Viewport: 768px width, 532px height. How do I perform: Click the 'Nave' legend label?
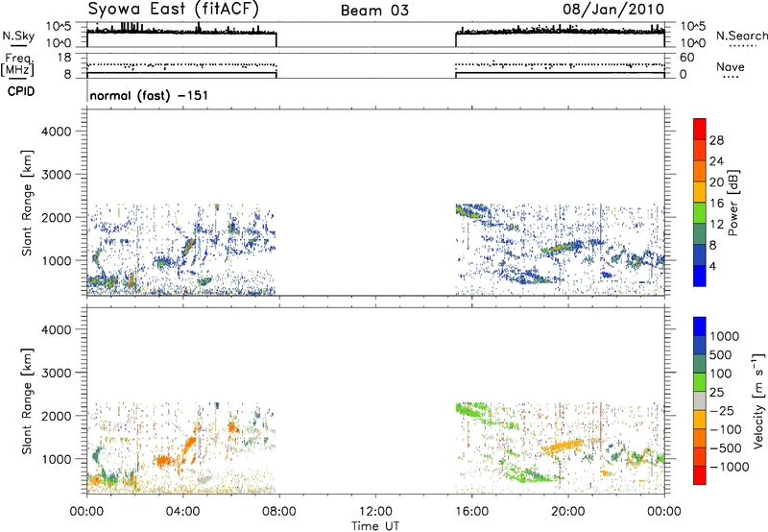tap(731, 67)
